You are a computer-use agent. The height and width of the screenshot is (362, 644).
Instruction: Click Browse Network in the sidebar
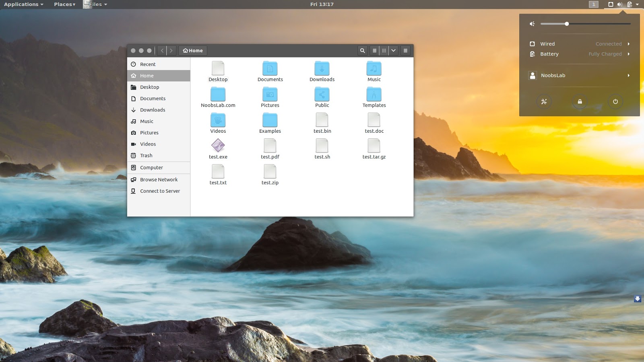159,179
